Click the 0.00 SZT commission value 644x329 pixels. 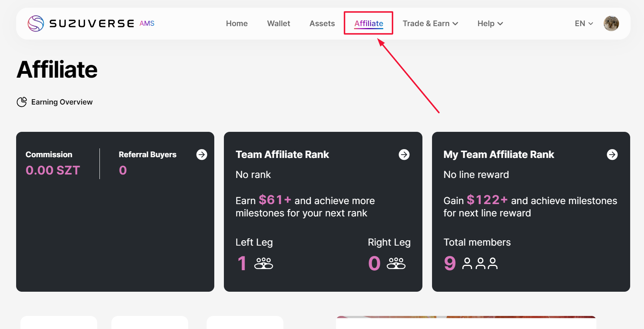(53, 170)
